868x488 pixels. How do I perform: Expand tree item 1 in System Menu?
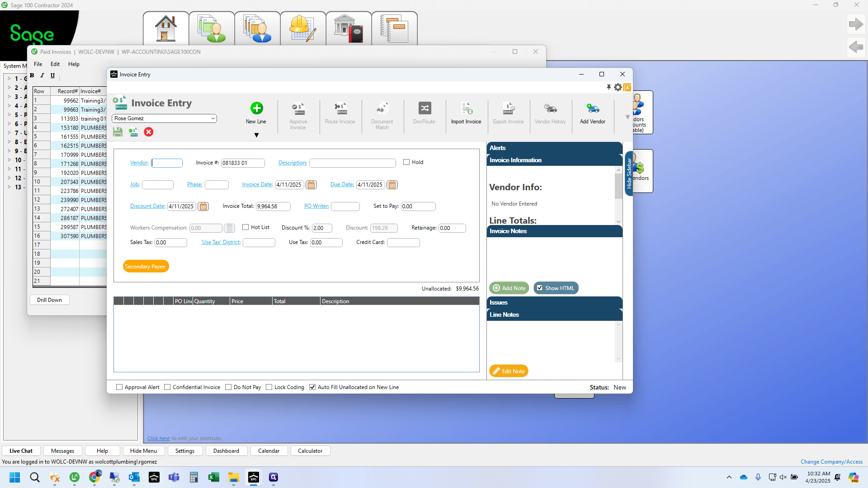tap(9, 79)
